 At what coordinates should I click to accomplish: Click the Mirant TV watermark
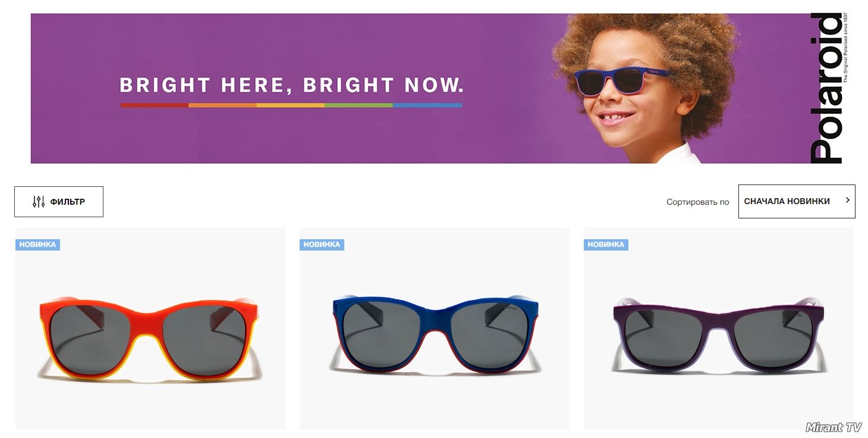pos(834,427)
